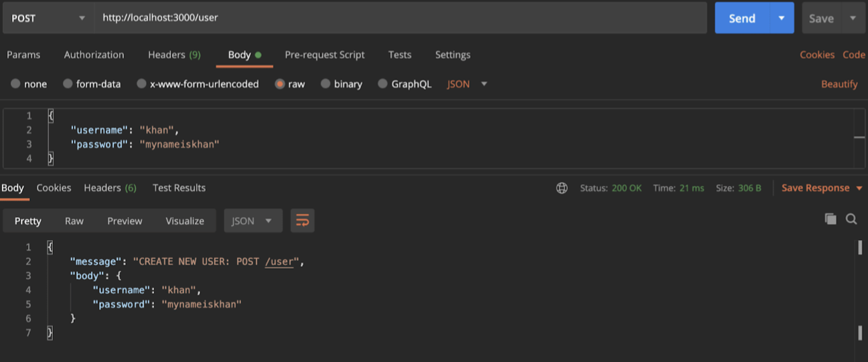The height and width of the screenshot is (362, 868).
Task: Expand the Send button dropdown arrow
Action: click(781, 18)
